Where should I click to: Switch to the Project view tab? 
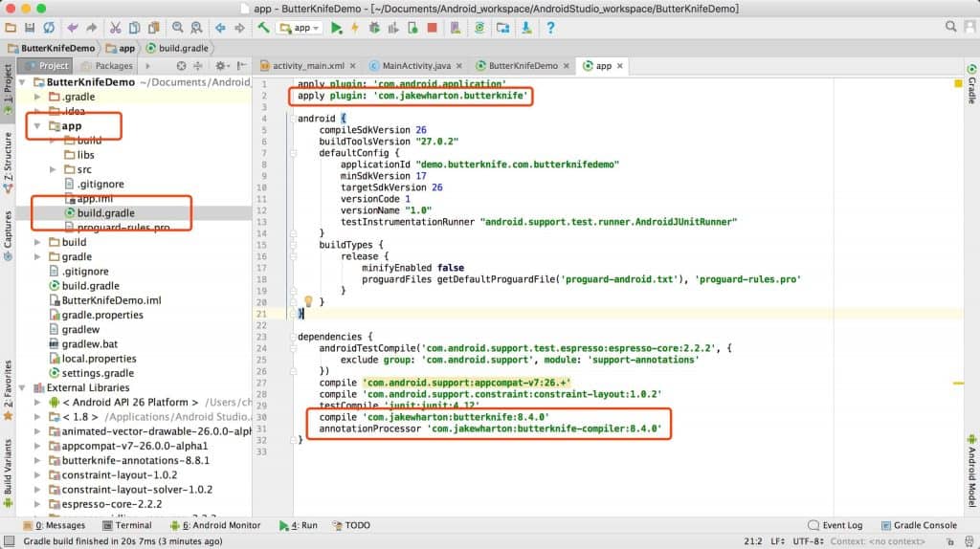(47, 66)
